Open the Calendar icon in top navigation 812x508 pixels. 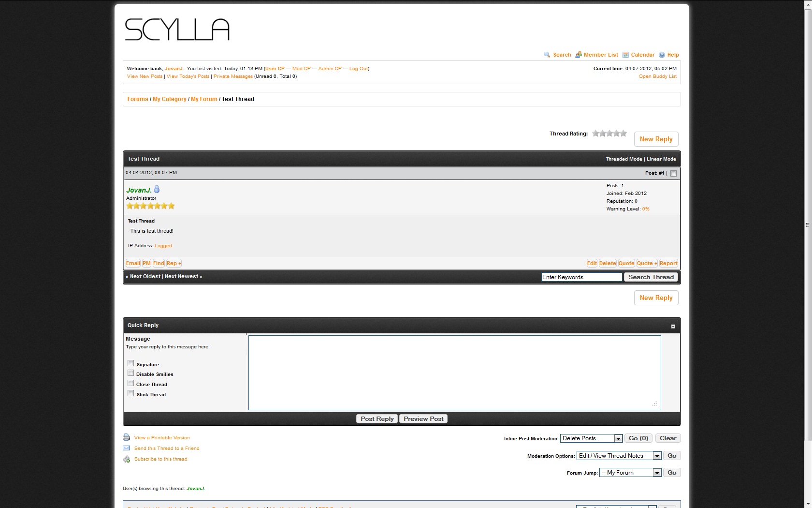625,55
